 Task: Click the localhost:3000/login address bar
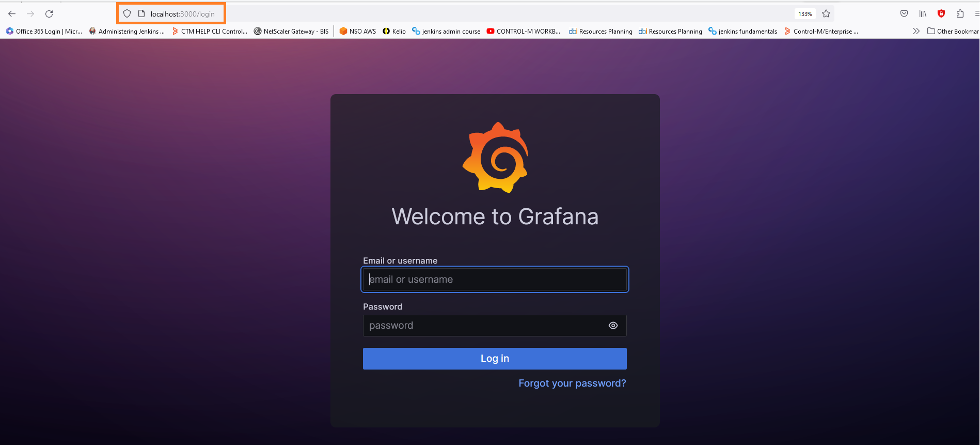[182, 14]
